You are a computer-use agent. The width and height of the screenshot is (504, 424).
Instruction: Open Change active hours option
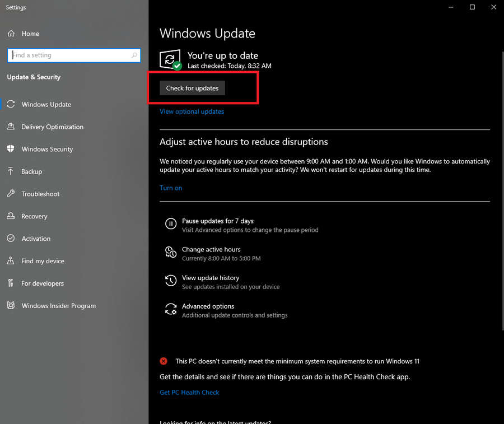point(213,254)
